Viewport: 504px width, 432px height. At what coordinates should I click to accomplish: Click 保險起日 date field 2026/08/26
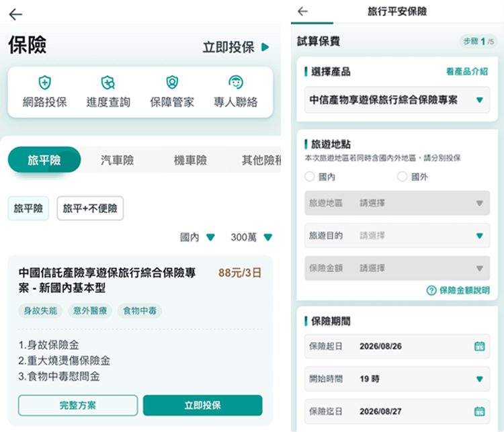(397, 346)
